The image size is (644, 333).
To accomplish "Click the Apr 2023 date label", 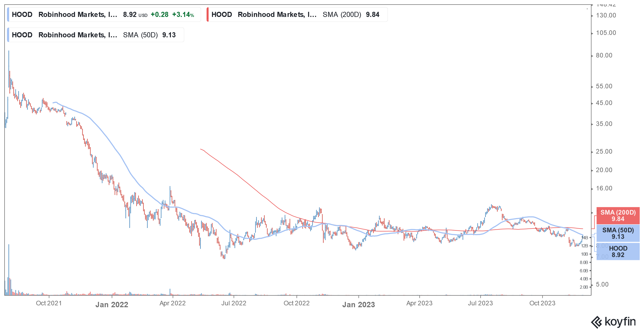I will pos(419,303).
